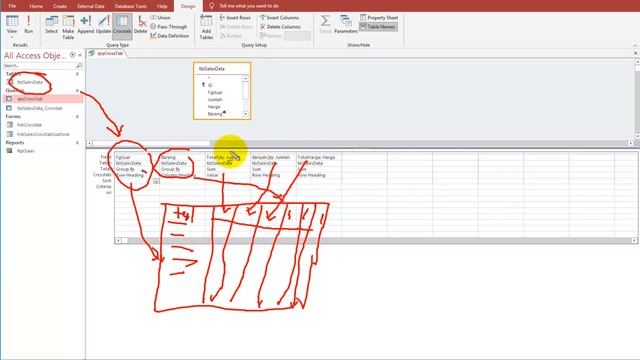Open the Sort dropdown in Tgljual column
The image size is (640, 360).
tap(156, 181)
